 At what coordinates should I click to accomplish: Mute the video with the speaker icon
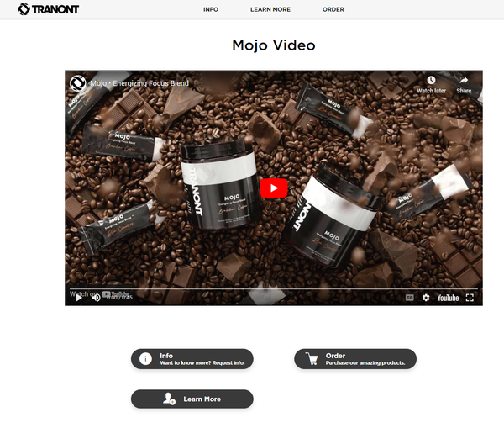tap(96, 298)
